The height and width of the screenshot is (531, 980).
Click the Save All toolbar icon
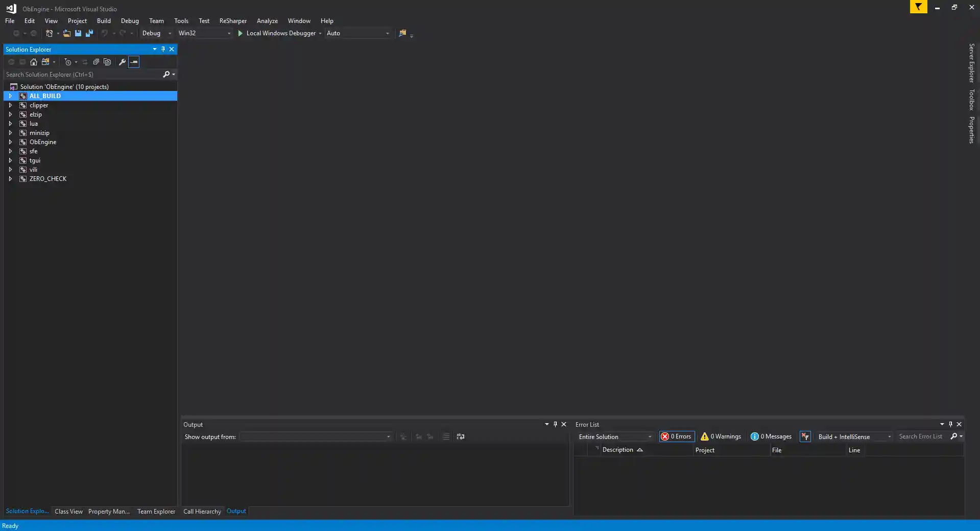(x=89, y=33)
